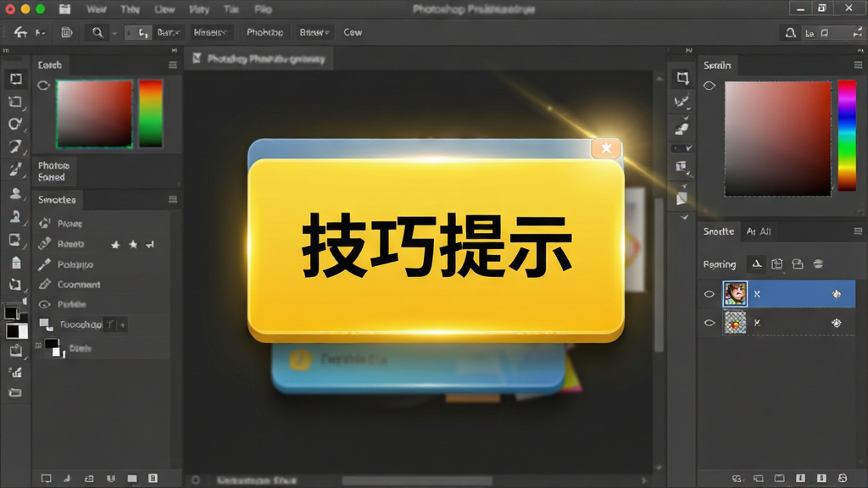Open the Smottes panel hamburger menu
Screen dimensions: 868x488
pos(173,199)
